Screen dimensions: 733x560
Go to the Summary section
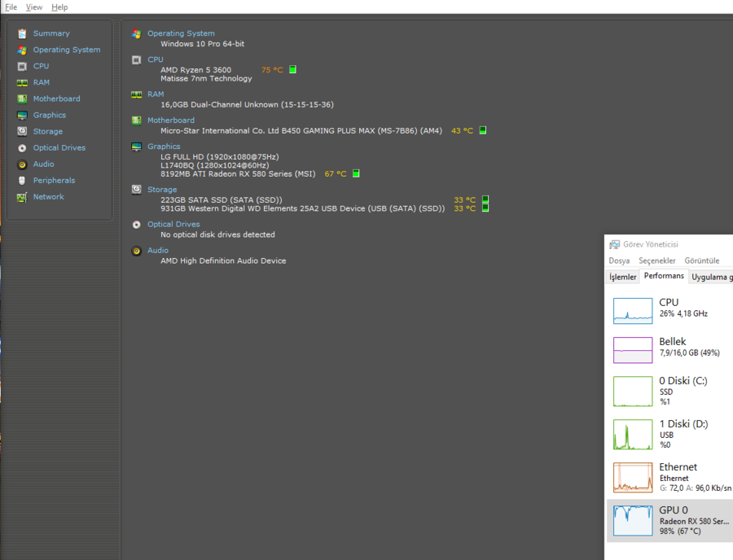click(x=51, y=33)
